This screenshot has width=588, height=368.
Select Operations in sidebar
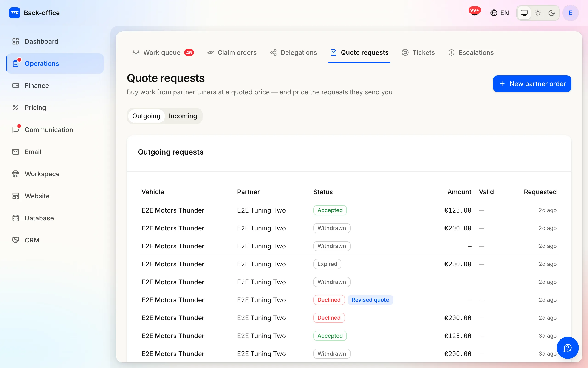point(55,63)
